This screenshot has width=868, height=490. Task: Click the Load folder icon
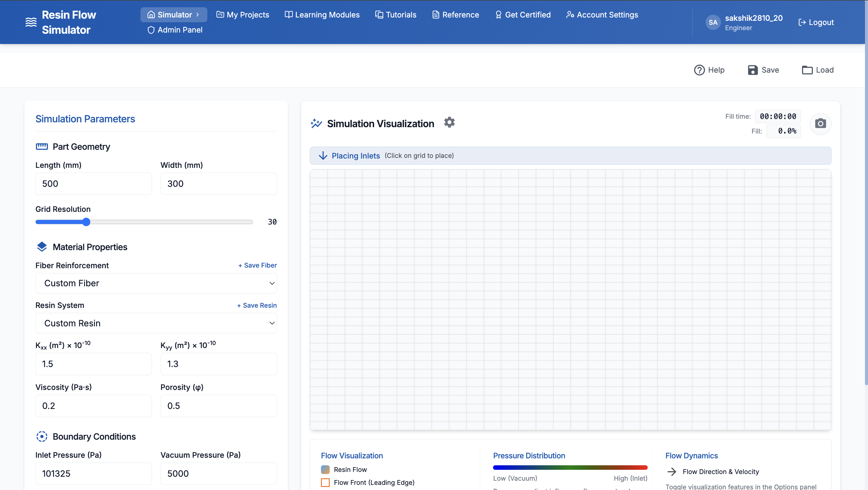click(807, 70)
